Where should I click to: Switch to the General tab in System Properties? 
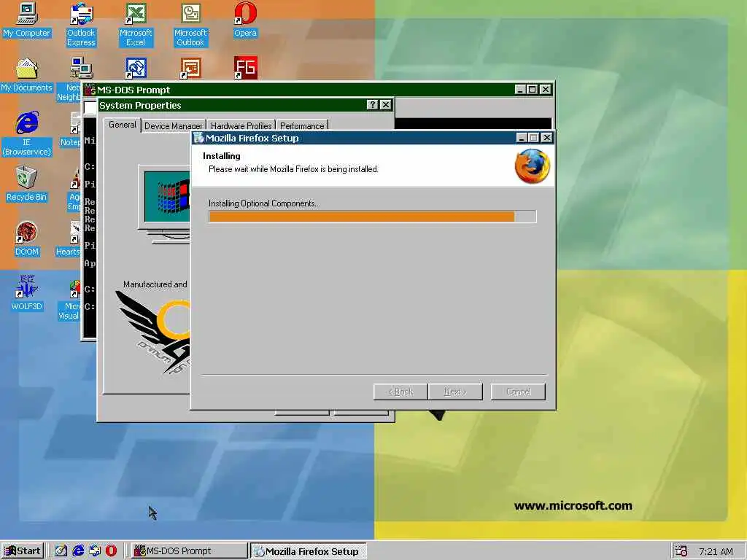tap(123, 125)
